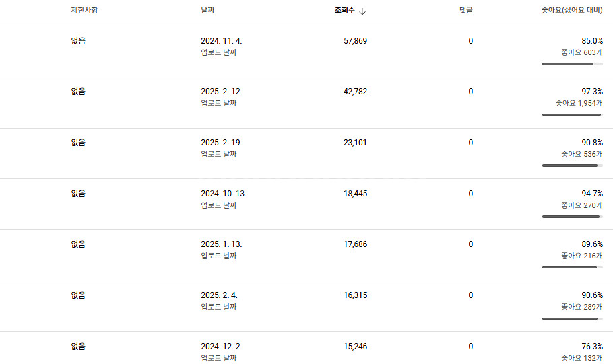Viewport: 613px width, 364px height.
Task: Click the 좋아요 1,954개 like count
Action: pyautogui.click(x=579, y=103)
